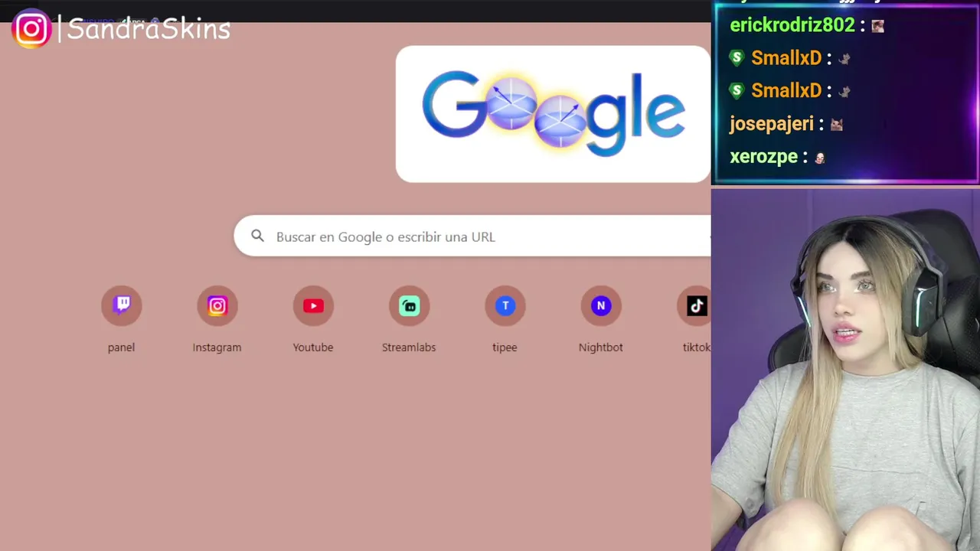Viewport: 980px width, 551px height.
Task: Click erickrodriz802 username in chat
Action: (x=792, y=25)
